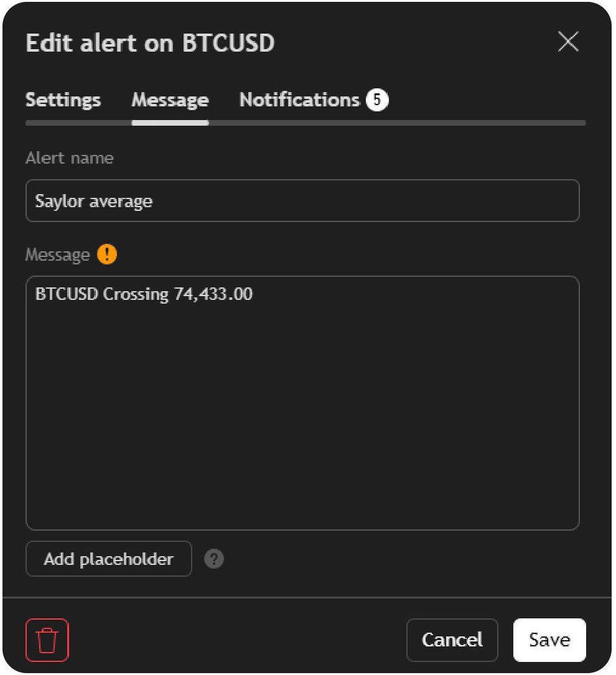
Task: Click the "BTCUSD Crossing 74,433.00" message text
Action: pos(144,294)
